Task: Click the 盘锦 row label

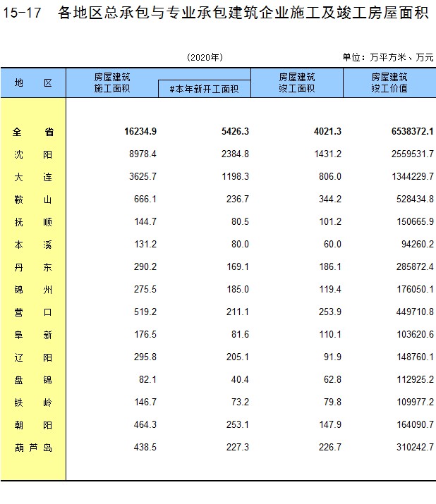Action: pyautogui.click(x=33, y=380)
